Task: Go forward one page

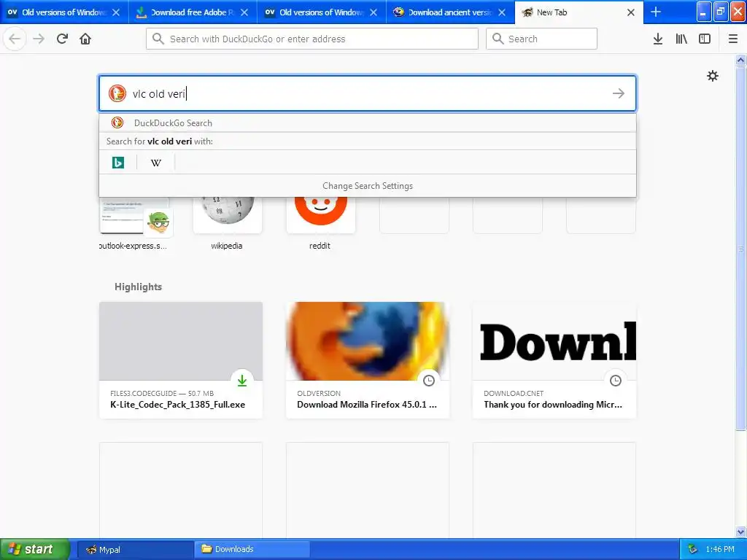Action: (x=39, y=39)
